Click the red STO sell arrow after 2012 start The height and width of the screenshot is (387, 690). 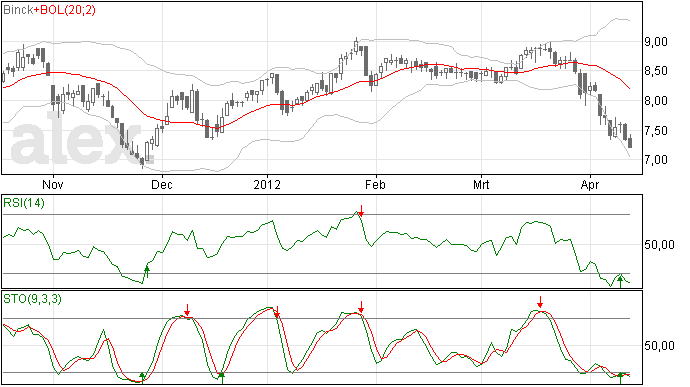pos(277,311)
